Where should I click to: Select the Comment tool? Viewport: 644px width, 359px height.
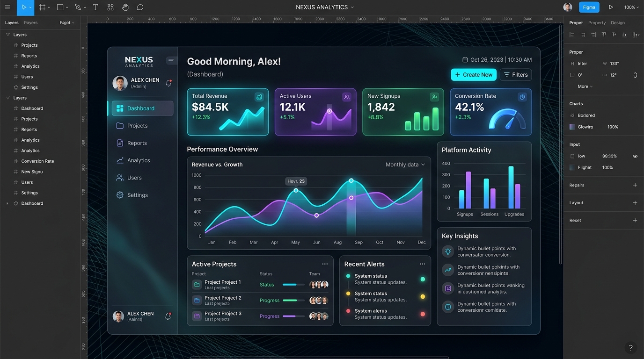(140, 7)
